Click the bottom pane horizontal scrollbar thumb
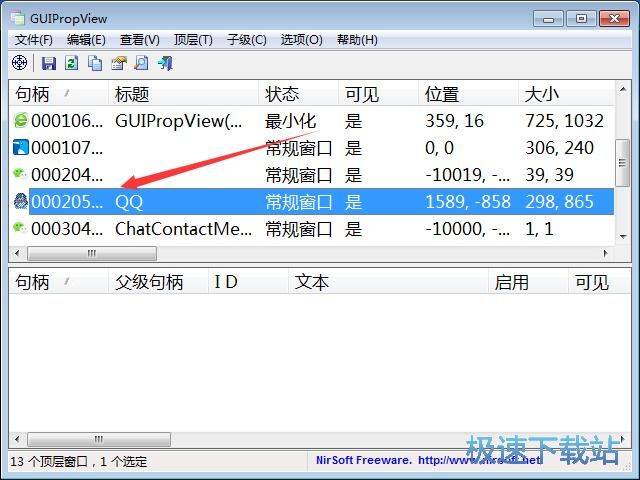640x480 pixels. 96,439
